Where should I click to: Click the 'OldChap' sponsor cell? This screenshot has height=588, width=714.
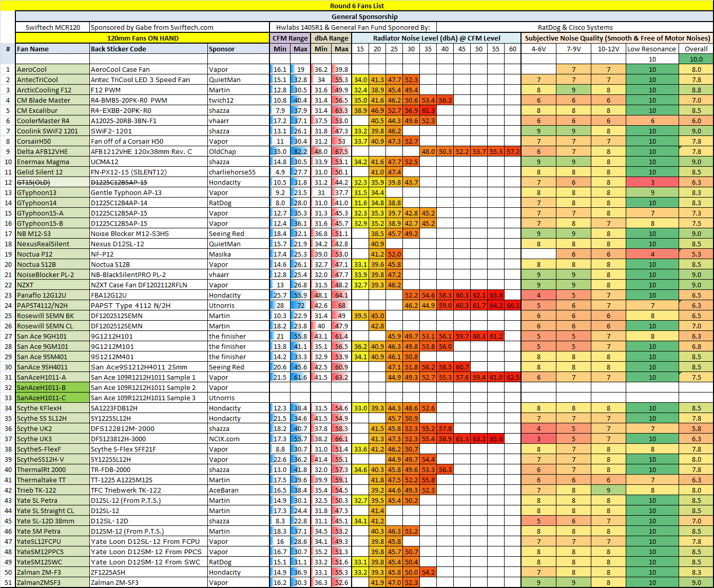239,151
